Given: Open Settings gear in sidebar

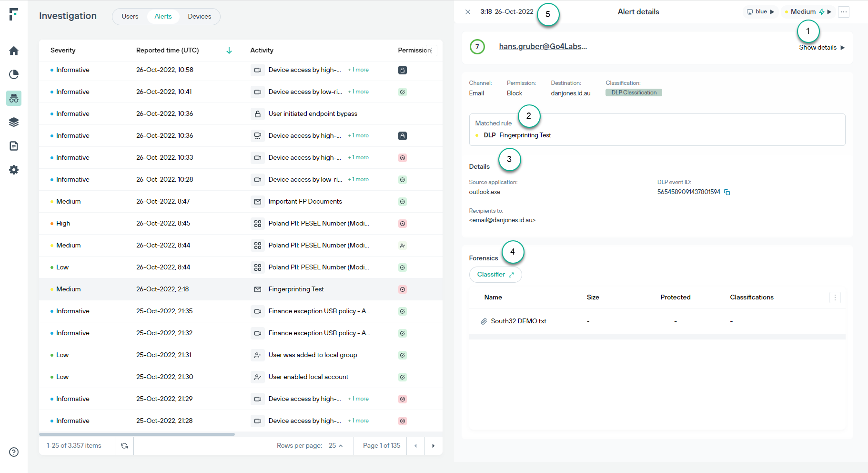Looking at the screenshot, I should (14, 170).
